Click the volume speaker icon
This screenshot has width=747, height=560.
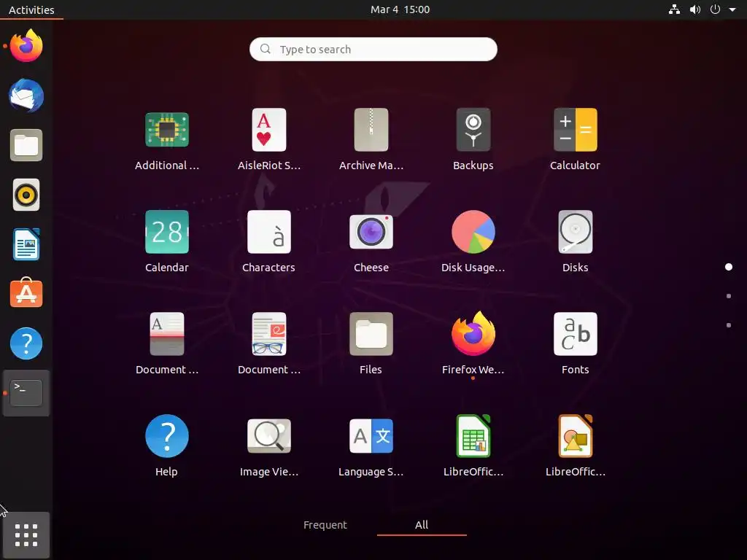coord(695,9)
